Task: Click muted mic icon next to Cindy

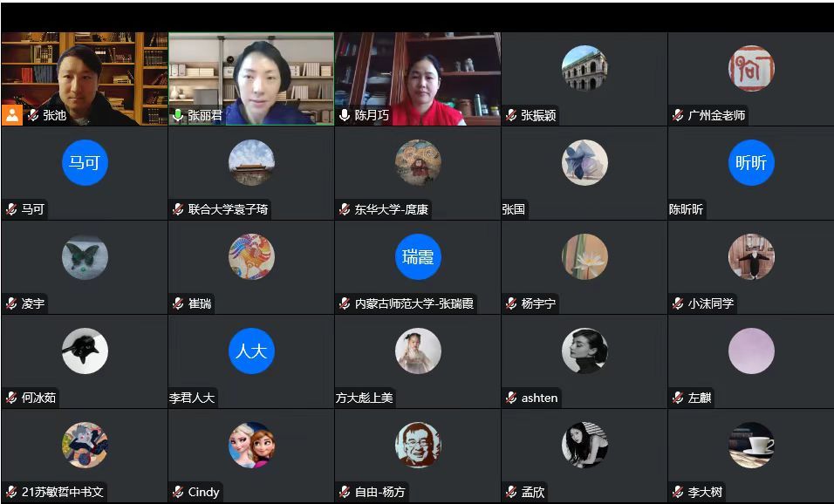Action: (178, 492)
